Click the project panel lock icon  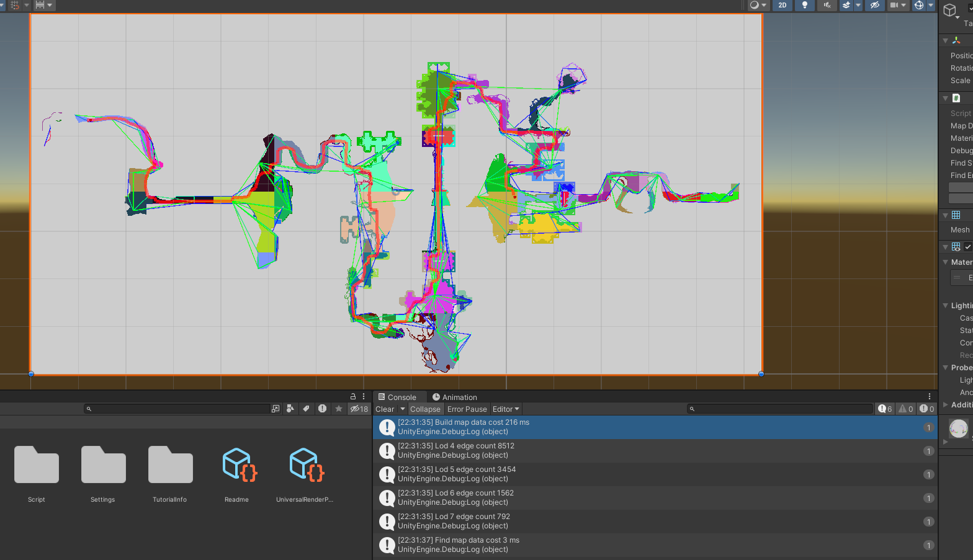[x=353, y=396]
